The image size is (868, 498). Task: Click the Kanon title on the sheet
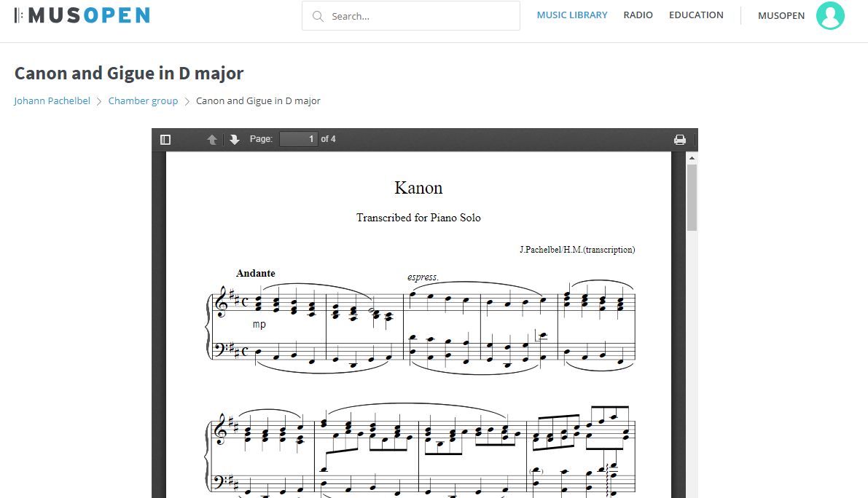point(418,188)
